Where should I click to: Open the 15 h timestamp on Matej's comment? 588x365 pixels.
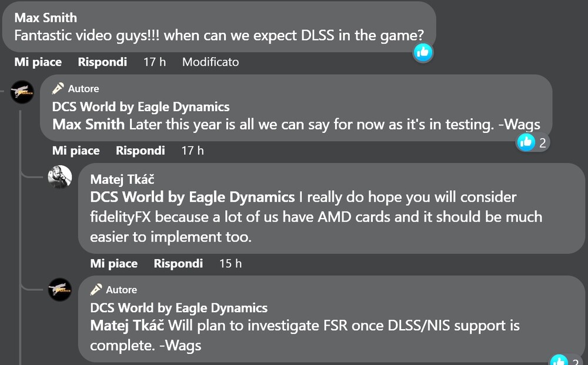pyautogui.click(x=230, y=263)
